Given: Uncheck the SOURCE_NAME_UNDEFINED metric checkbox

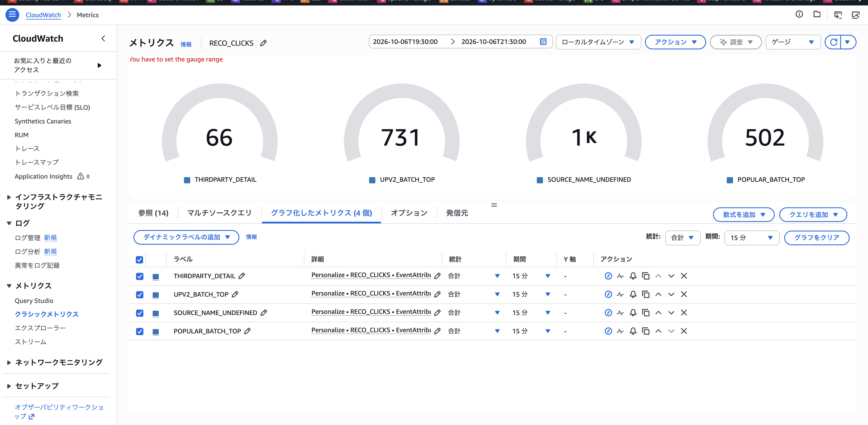Looking at the screenshot, I should (x=139, y=313).
